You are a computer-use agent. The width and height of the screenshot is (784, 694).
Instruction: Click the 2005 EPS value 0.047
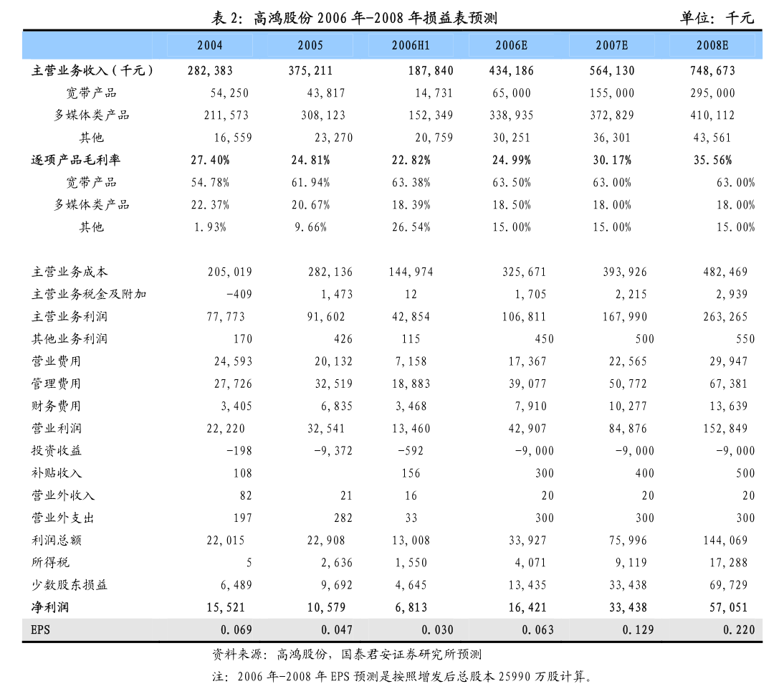point(337,630)
